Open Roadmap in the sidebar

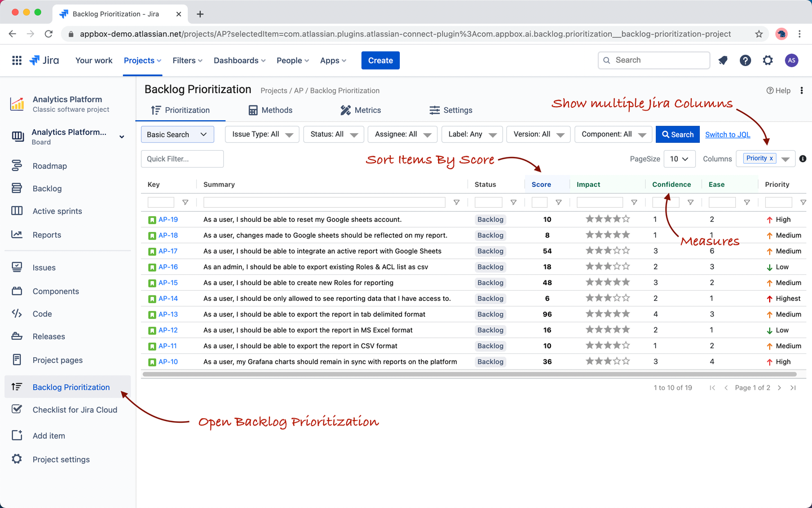point(50,166)
